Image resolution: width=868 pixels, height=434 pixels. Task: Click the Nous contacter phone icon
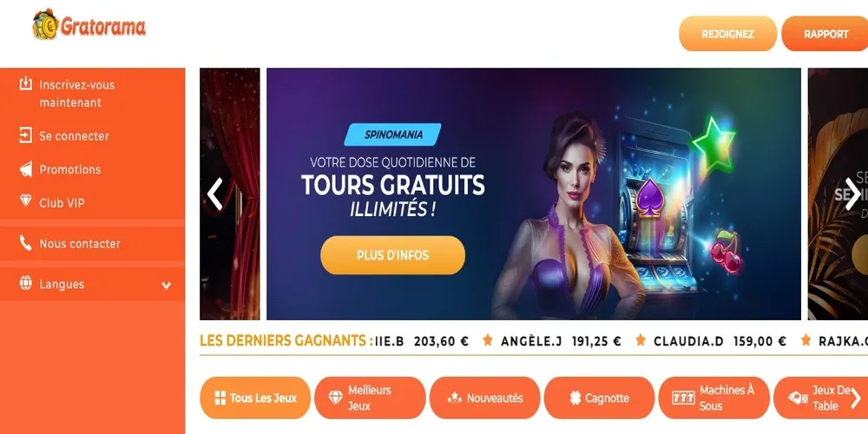pyautogui.click(x=25, y=243)
